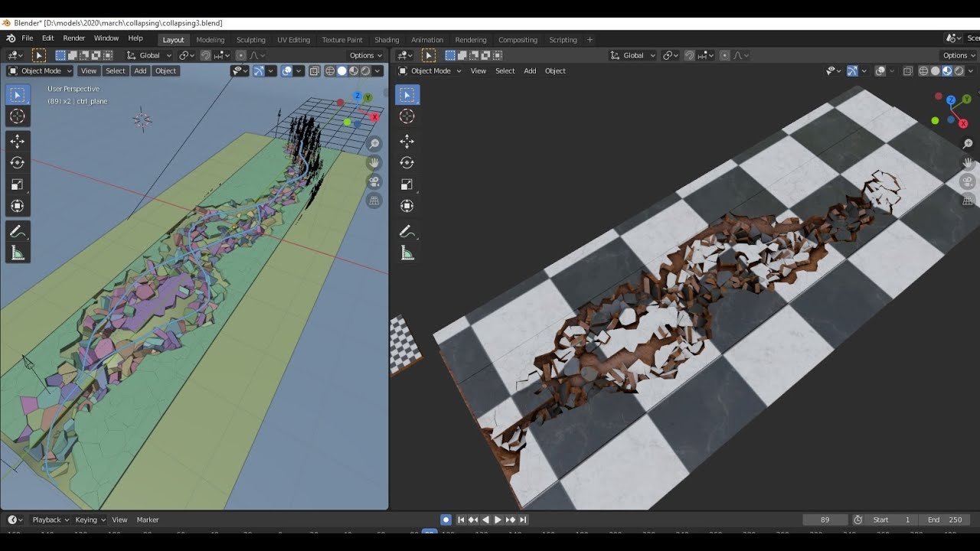Click the current frame field showing 89
Screen dimensions: 980x551
(825, 520)
